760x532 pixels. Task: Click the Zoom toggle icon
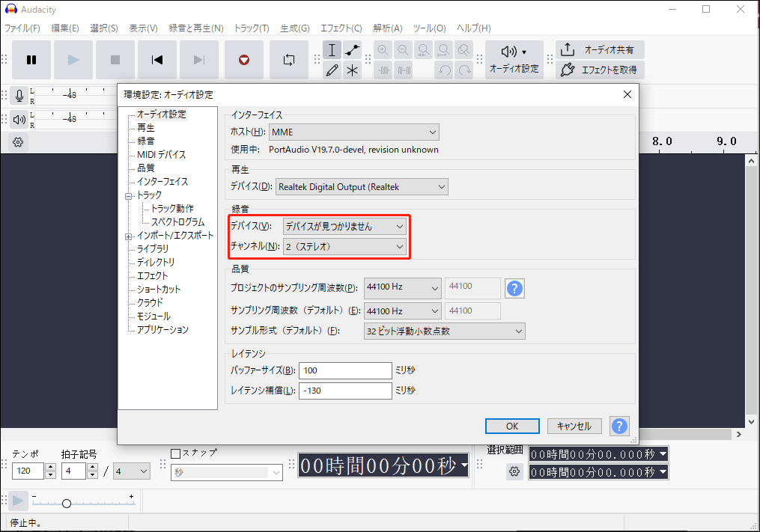tap(464, 50)
